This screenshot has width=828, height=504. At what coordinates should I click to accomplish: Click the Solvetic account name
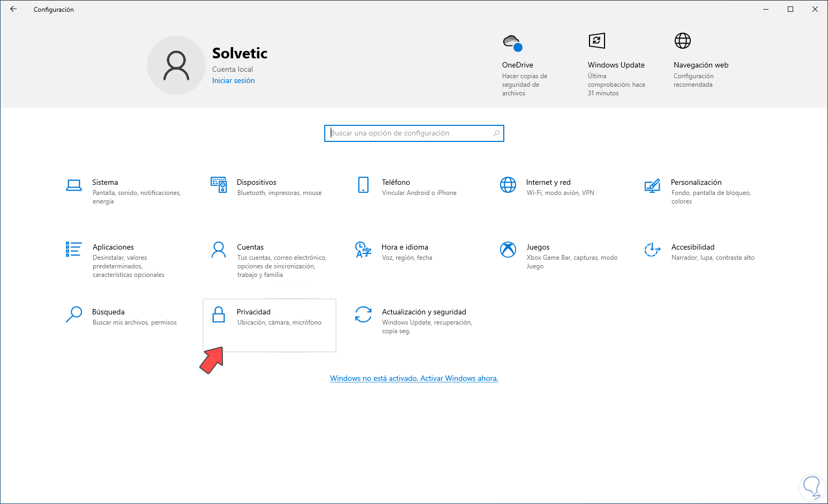pos(240,53)
